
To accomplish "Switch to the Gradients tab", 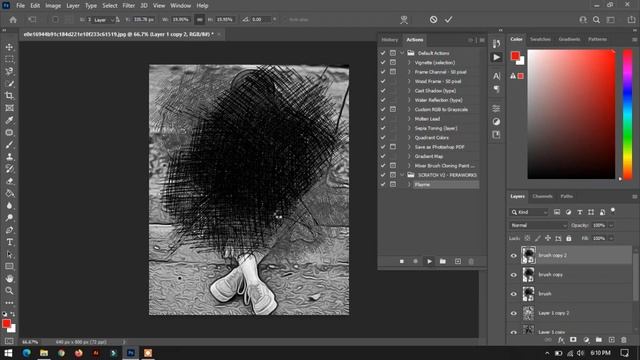I will click(569, 39).
